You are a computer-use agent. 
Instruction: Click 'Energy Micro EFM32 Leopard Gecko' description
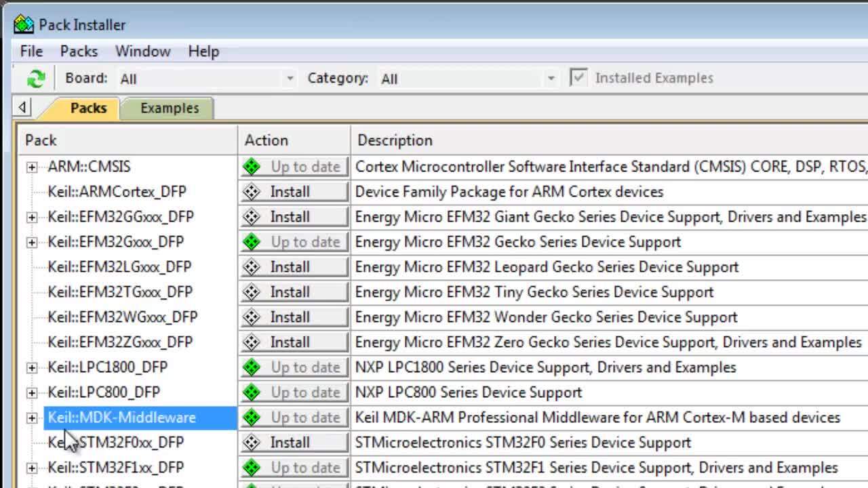[x=547, y=267]
